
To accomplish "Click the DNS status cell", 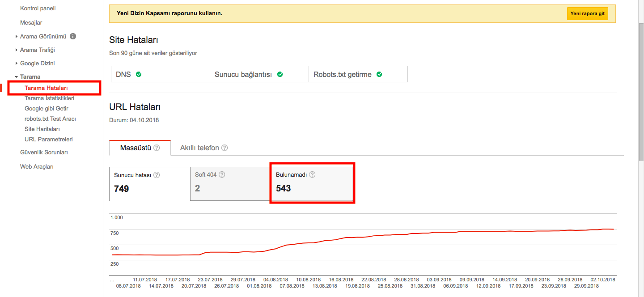I will (x=160, y=74).
